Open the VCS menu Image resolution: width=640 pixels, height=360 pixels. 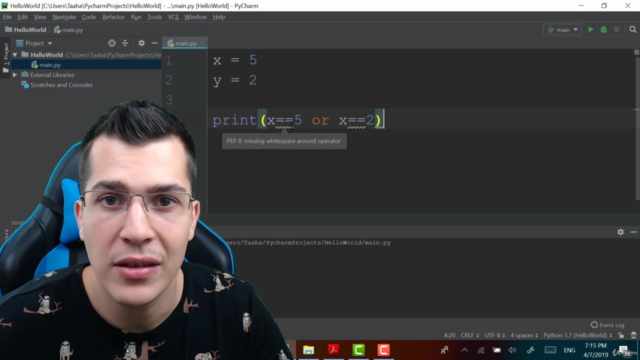tap(173, 17)
